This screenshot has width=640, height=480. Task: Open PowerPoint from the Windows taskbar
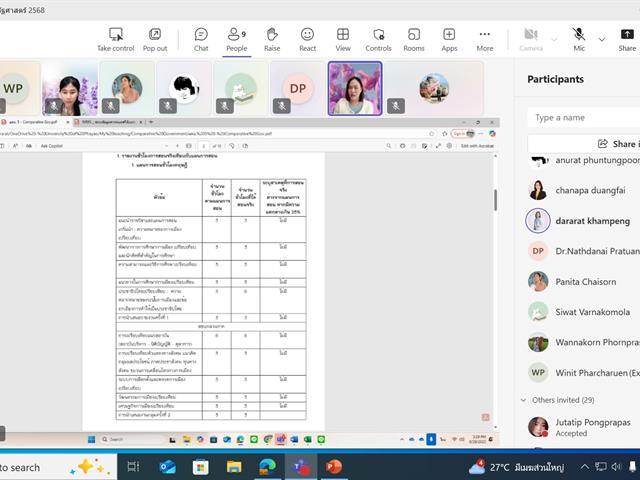click(x=333, y=467)
